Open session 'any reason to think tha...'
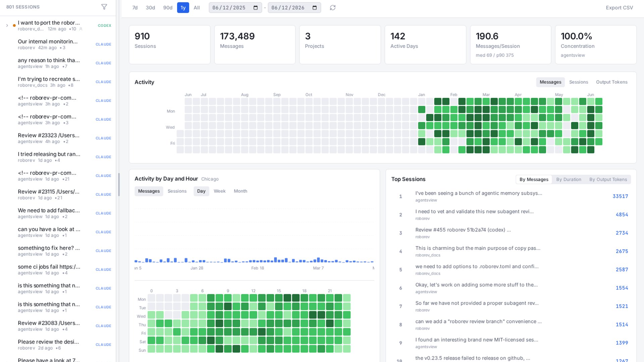The image size is (644, 362). pos(58,63)
